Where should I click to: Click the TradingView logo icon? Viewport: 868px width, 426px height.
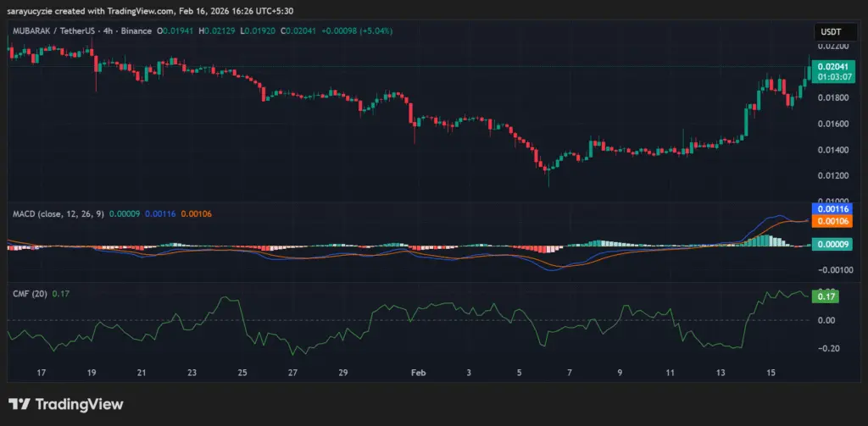pos(18,405)
